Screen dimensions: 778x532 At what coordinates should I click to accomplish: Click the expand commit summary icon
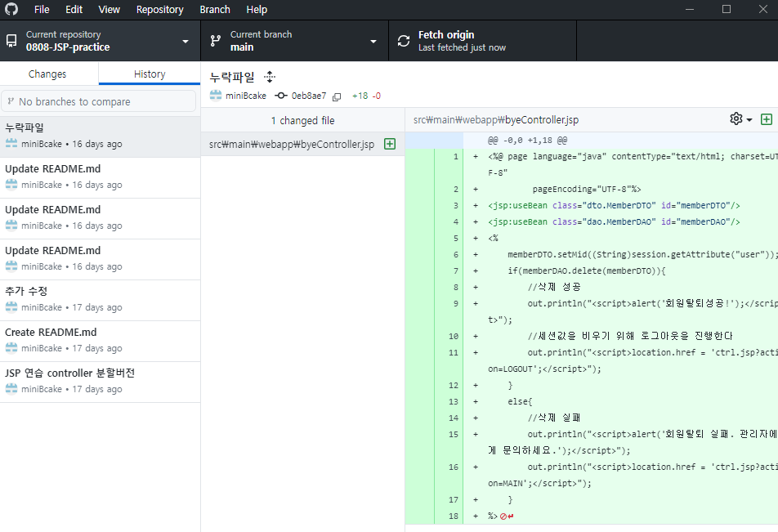tap(270, 77)
